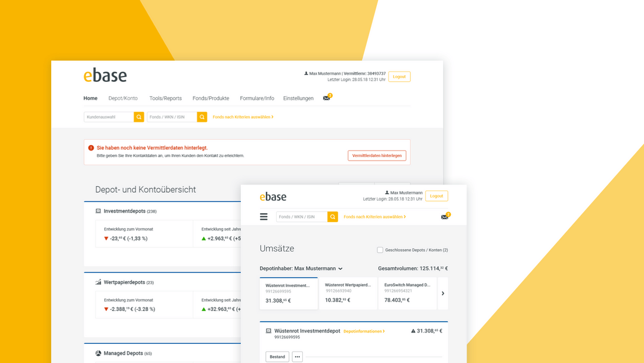Click the search icon beside Kundenauswahl field
The width and height of the screenshot is (644, 363).
[139, 117]
